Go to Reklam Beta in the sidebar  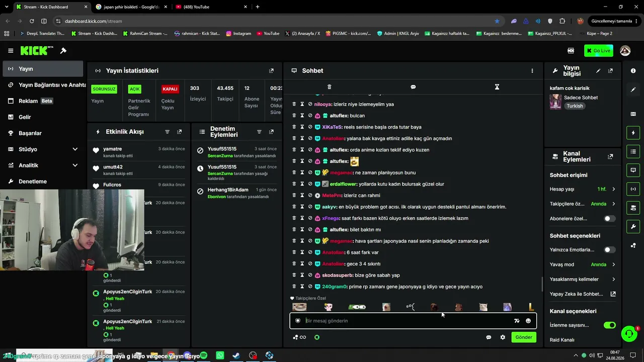pos(42,101)
